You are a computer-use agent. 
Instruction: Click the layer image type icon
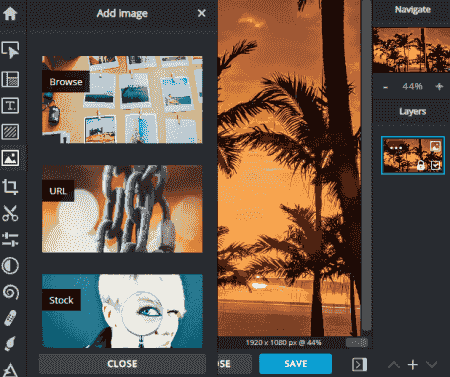(435, 146)
